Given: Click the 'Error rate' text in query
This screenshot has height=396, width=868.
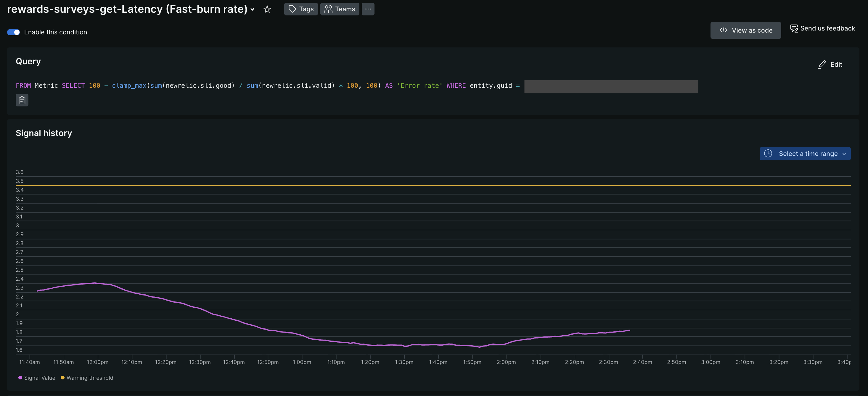Looking at the screenshot, I should click(419, 86).
